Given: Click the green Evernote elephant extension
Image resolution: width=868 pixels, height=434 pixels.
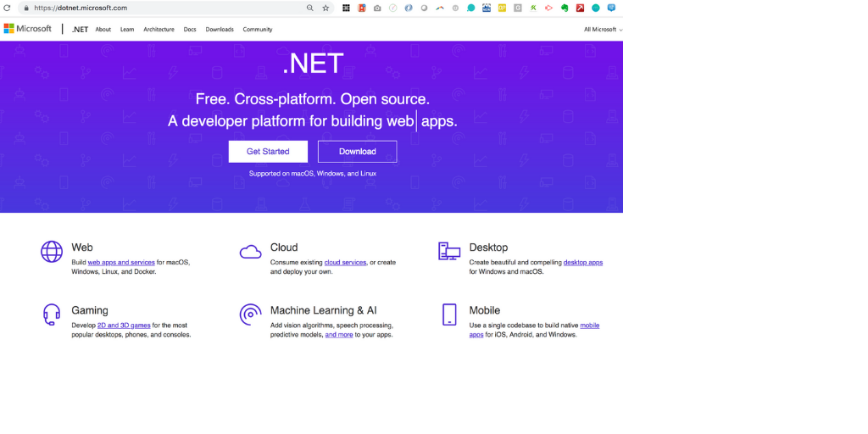Looking at the screenshot, I should [565, 8].
